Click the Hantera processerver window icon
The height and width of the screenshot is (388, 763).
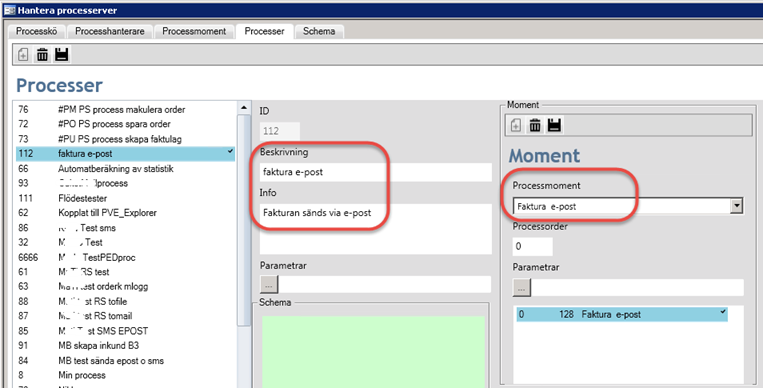click(x=9, y=10)
